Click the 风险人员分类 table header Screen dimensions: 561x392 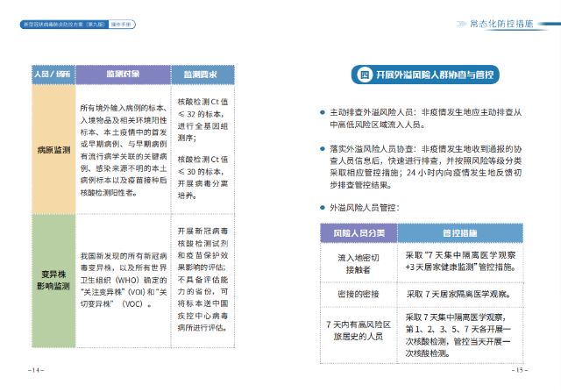(x=357, y=234)
